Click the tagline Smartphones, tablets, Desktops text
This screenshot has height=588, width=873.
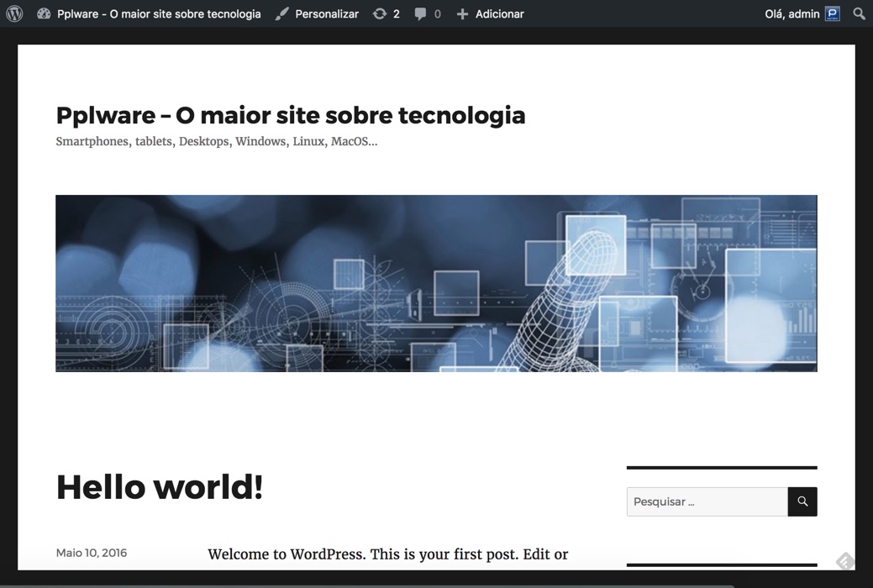pos(217,141)
